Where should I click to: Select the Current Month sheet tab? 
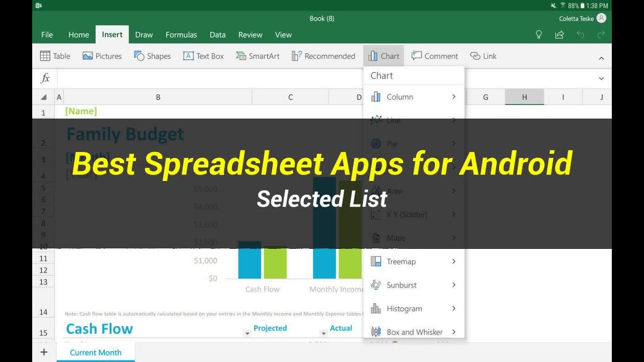(96, 352)
